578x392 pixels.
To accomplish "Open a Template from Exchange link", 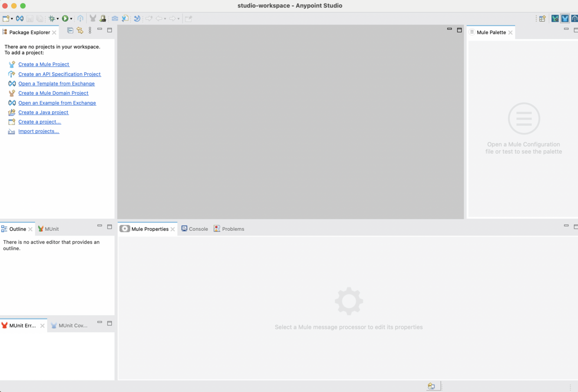I will point(56,84).
